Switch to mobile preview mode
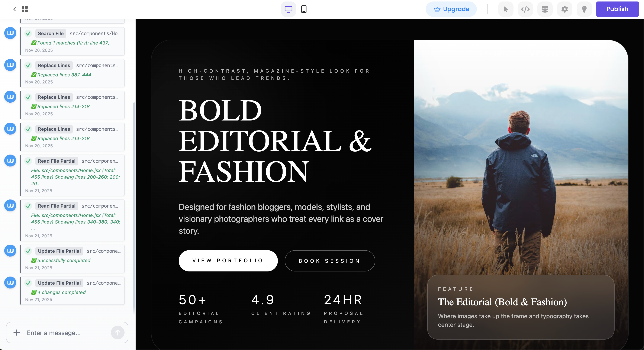This screenshot has width=644, height=350. click(304, 9)
